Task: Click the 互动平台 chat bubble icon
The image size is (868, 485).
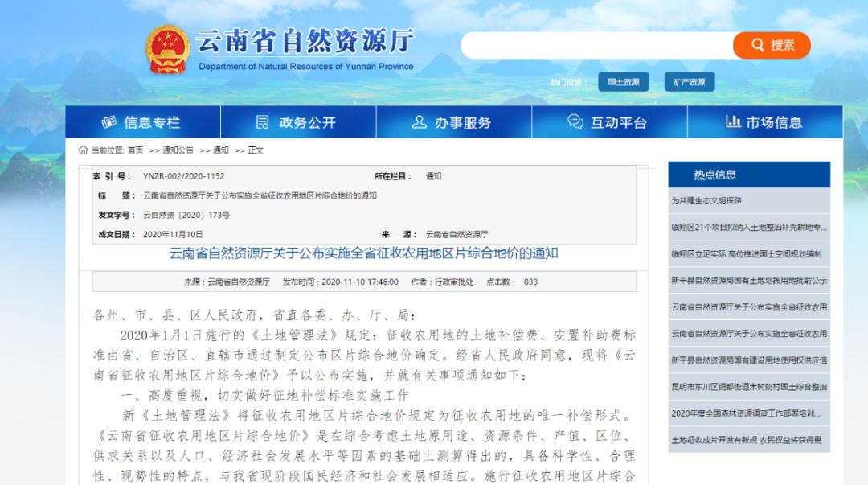Action: click(575, 122)
